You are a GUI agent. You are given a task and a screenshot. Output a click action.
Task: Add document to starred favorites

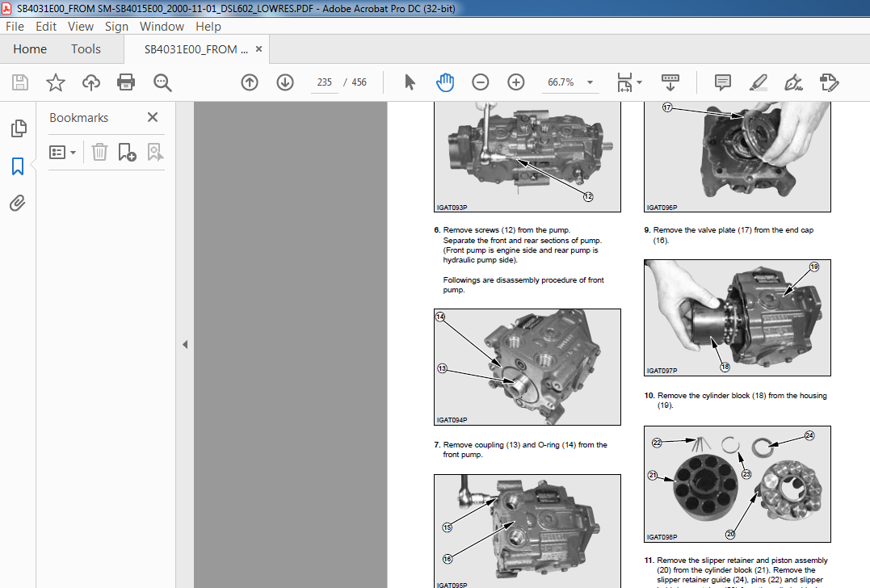point(56,82)
